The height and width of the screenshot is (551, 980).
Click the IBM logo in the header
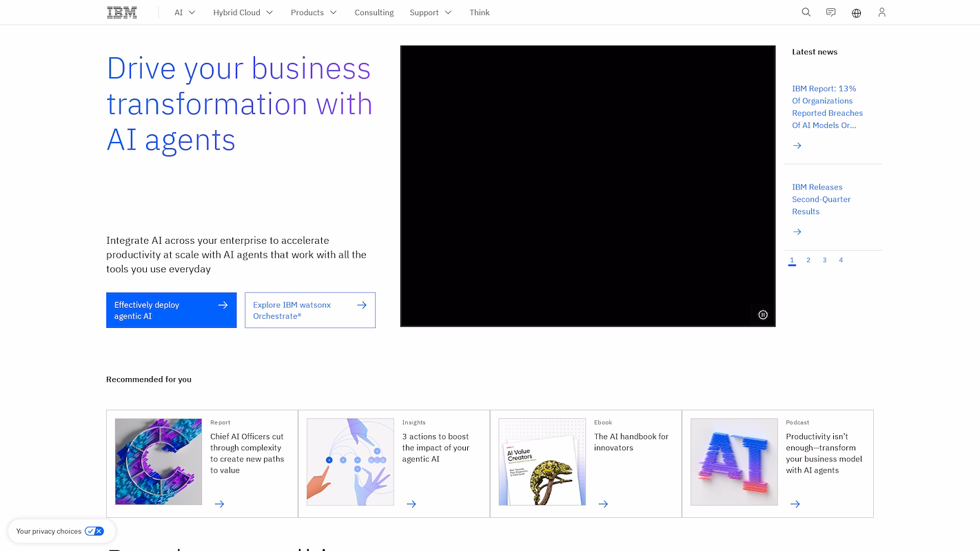point(121,12)
